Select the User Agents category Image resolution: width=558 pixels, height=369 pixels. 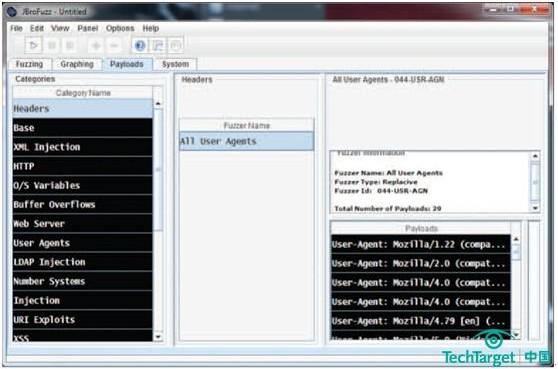[83, 243]
